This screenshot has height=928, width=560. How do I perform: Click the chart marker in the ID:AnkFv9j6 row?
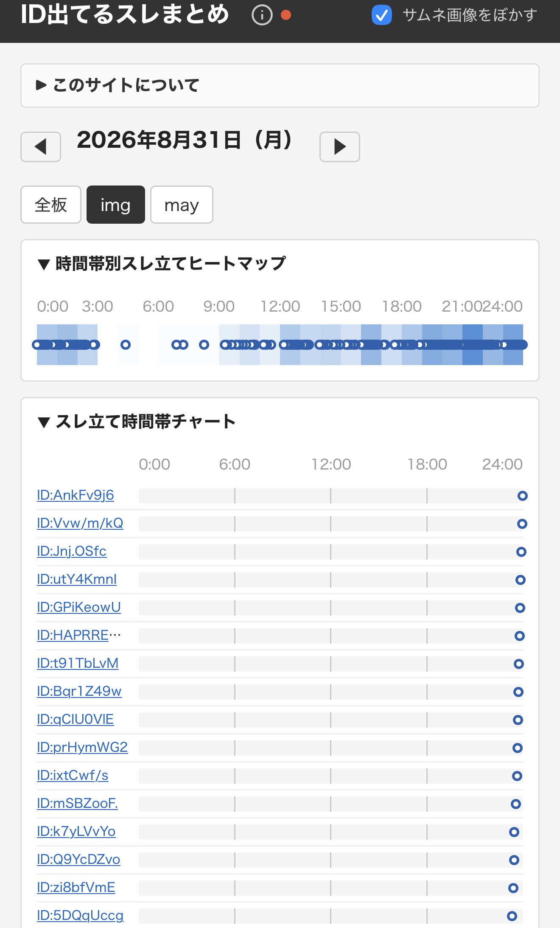(522, 496)
